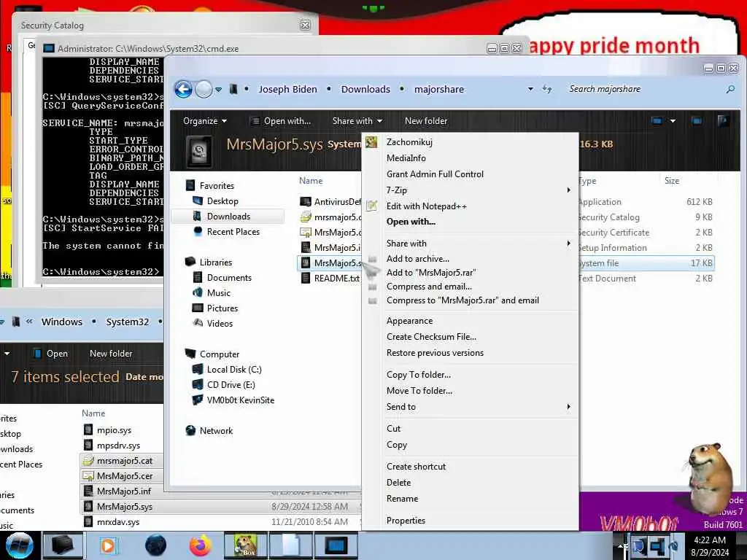
Task: Click Open button in System32 window toolbar
Action: 51,354
